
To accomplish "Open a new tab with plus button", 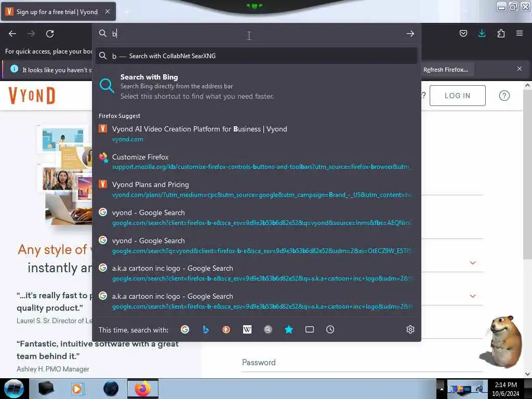I will 127,12.
